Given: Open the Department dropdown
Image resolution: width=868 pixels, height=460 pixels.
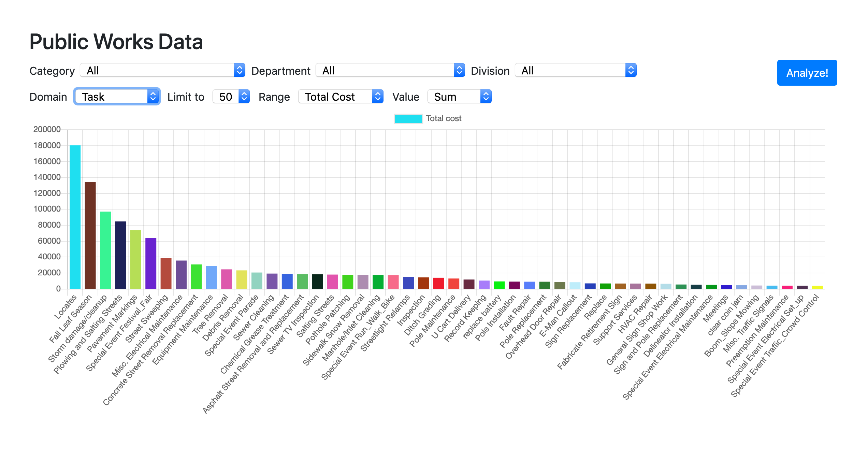Looking at the screenshot, I should tap(390, 70).
